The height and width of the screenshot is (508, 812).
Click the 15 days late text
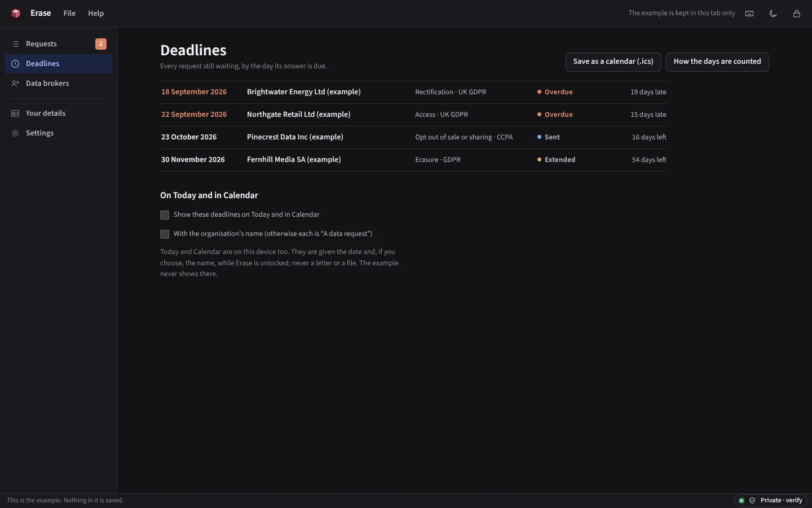(x=648, y=115)
